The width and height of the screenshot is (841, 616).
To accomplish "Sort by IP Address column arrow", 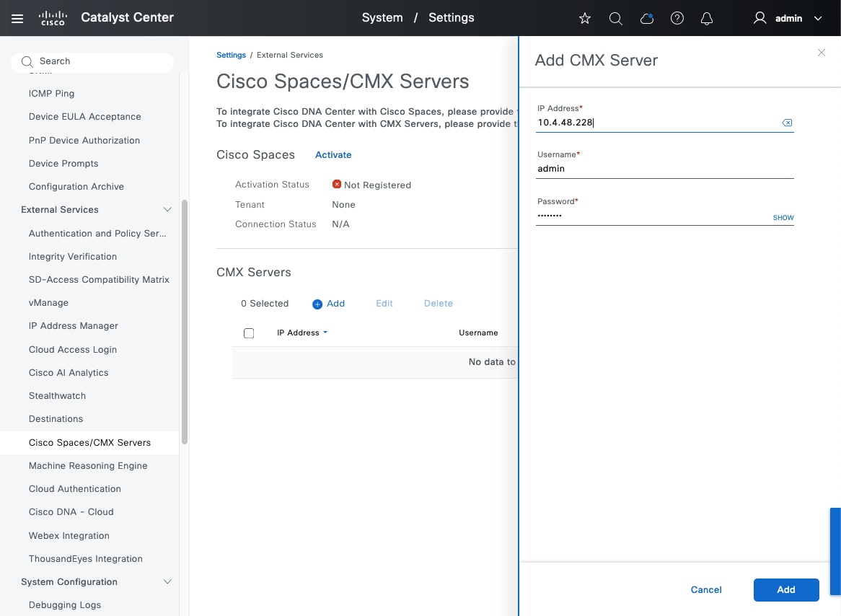I will pos(325,333).
